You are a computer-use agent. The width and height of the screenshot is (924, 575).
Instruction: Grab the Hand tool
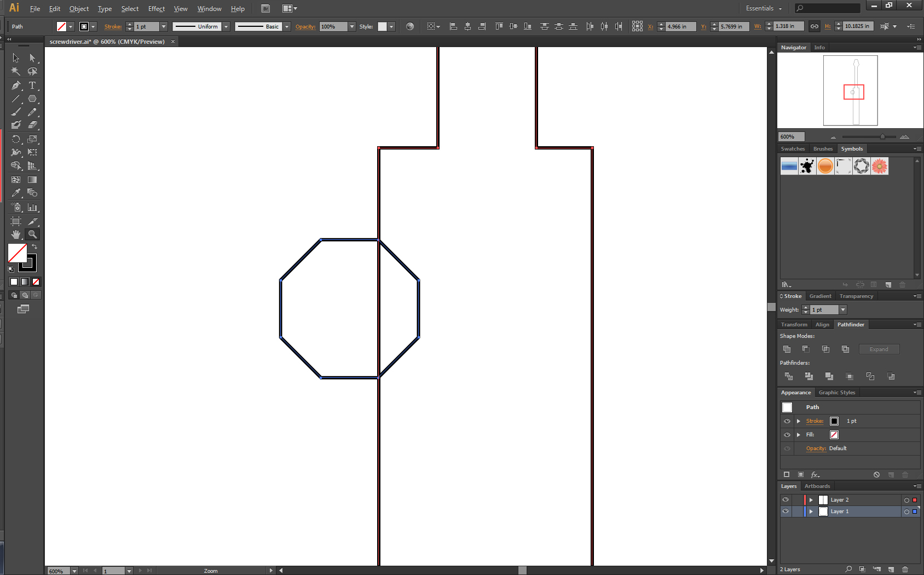(x=16, y=234)
